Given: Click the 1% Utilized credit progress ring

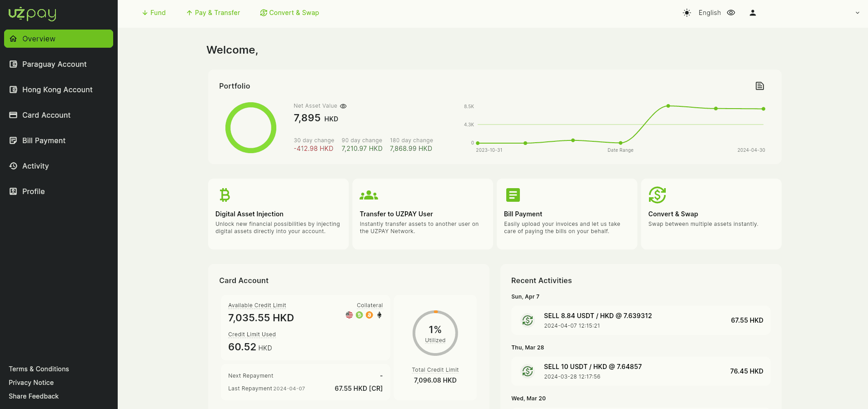Looking at the screenshot, I should tap(435, 333).
